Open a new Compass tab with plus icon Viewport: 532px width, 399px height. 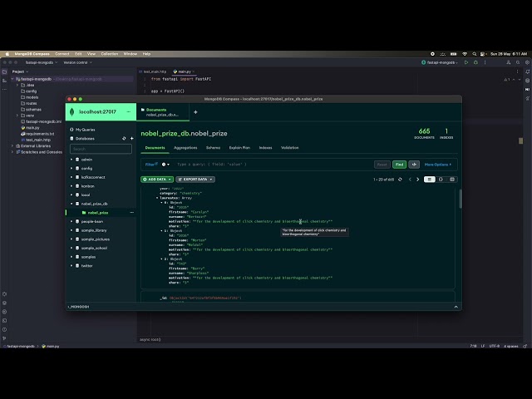[x=195, y=112]
